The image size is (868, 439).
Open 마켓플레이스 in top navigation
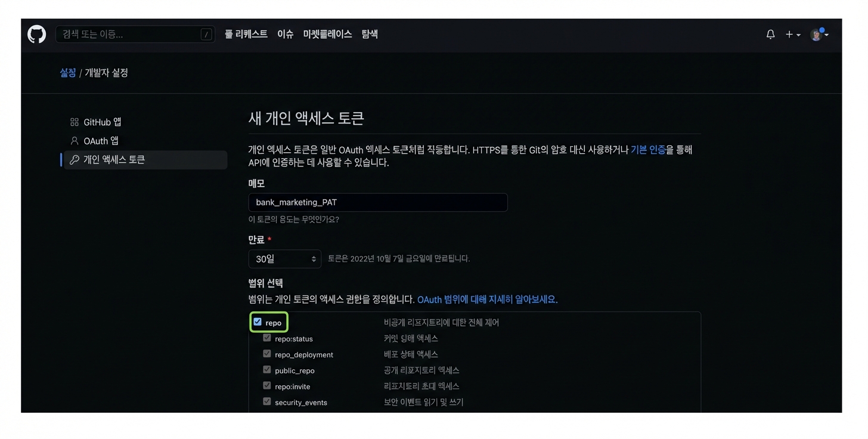pos(327,35)
